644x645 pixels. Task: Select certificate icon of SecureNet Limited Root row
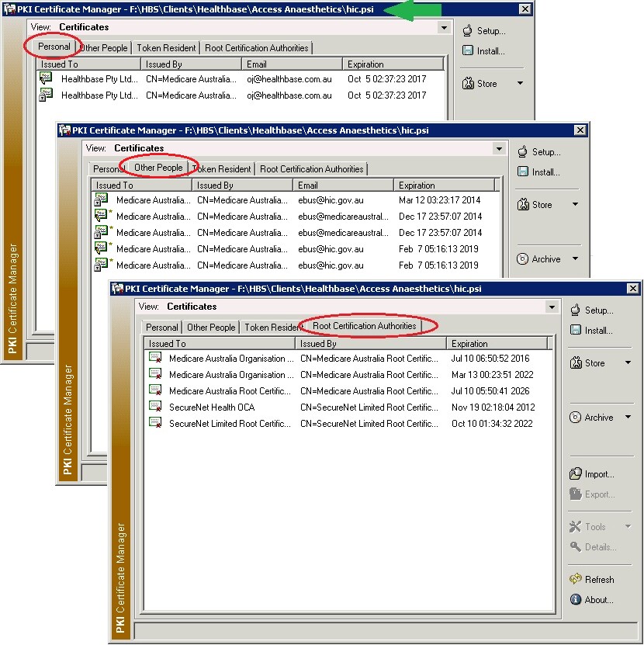pos(155,423)
